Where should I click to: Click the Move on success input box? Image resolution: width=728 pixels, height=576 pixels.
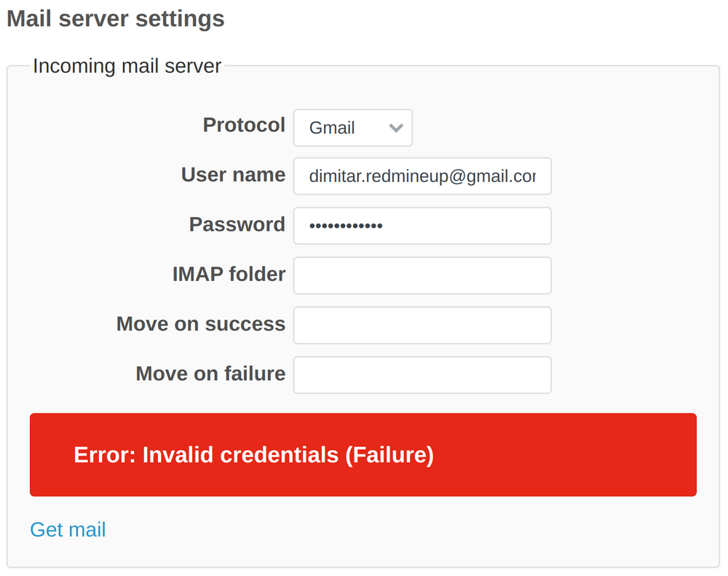coord(422,325)
